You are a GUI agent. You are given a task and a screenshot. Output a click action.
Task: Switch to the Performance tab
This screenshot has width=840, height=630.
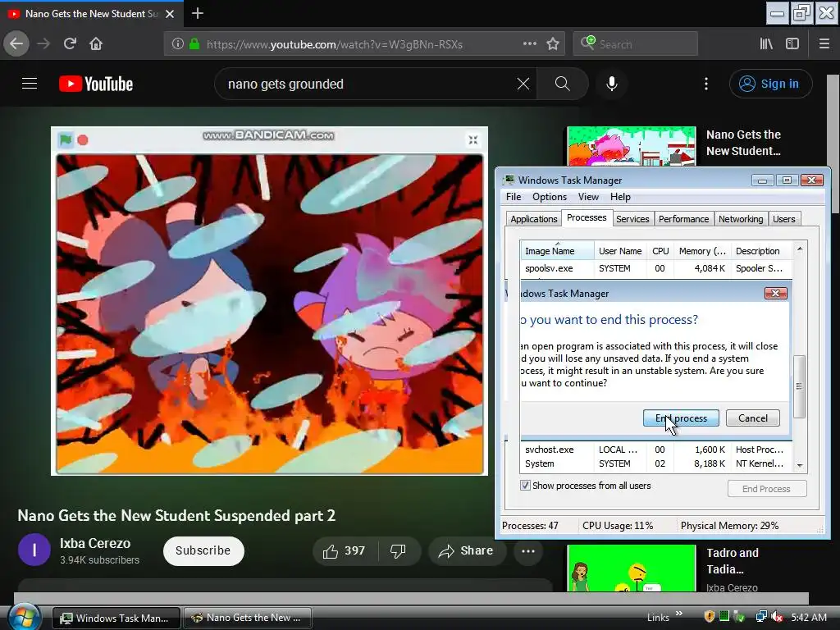(x=683, y=218)
